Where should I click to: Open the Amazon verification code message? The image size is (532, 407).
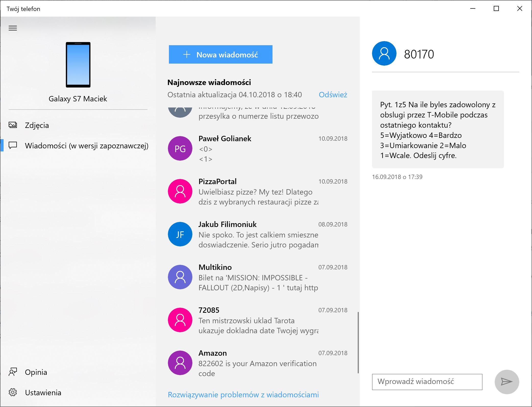click(257, 363)
